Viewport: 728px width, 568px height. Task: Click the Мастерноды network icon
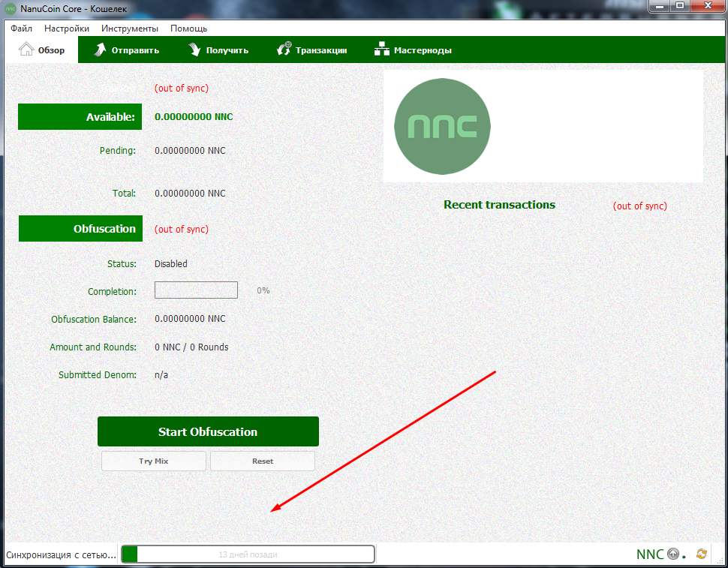[x=381, y=50]
